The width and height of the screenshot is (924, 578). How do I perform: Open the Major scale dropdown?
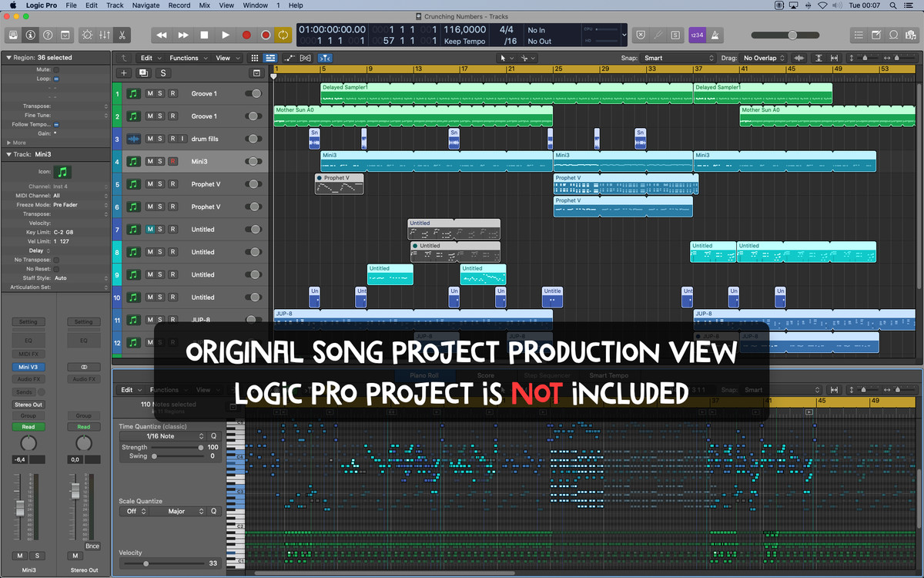click(x=184, y=511)
